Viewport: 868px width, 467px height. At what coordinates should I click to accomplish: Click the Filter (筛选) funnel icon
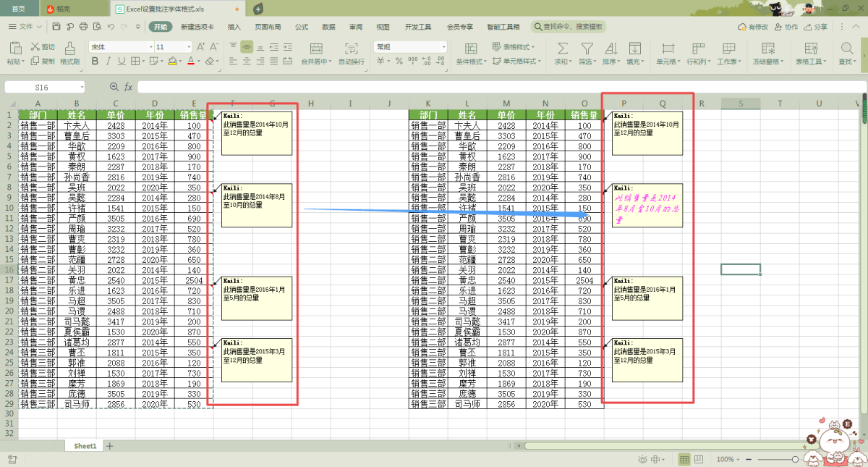[x=587, y=49]
